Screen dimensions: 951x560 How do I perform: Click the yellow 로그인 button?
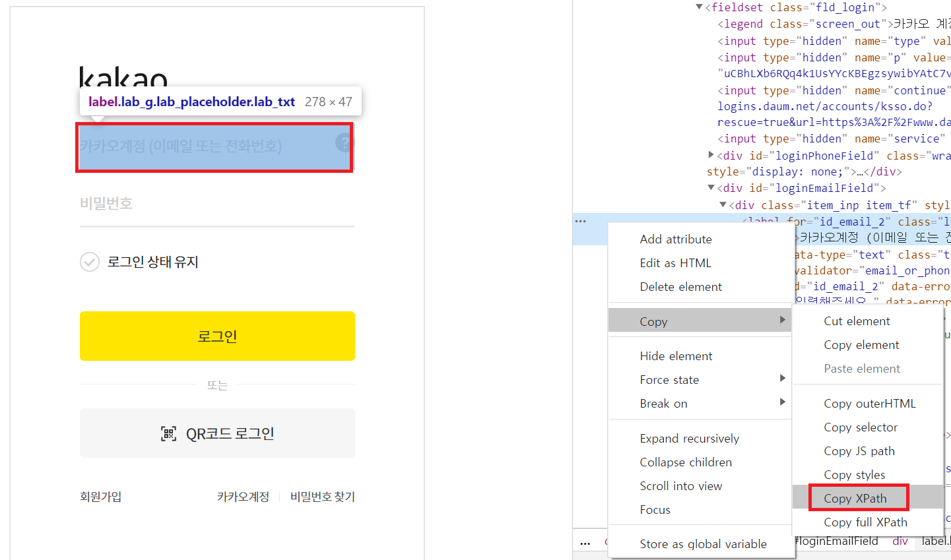point(217,336)
